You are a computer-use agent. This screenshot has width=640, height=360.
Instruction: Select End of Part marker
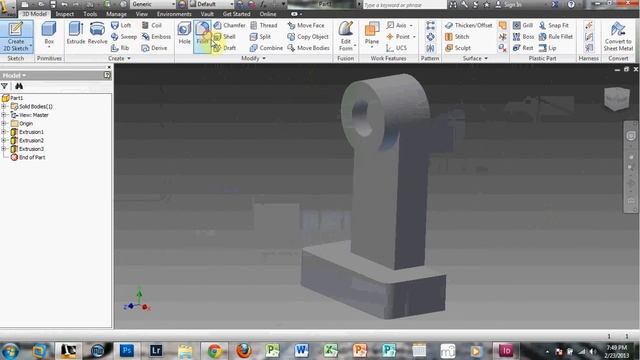[28, 158]
